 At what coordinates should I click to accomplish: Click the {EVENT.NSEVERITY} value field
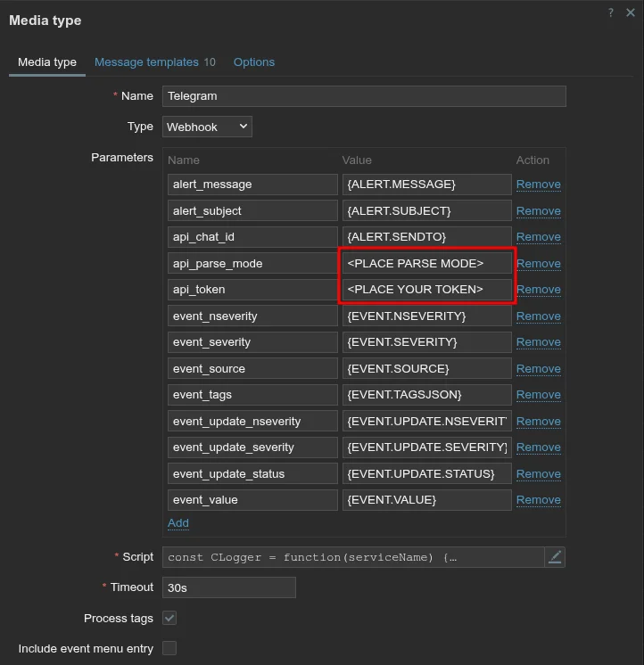point(426,316)
